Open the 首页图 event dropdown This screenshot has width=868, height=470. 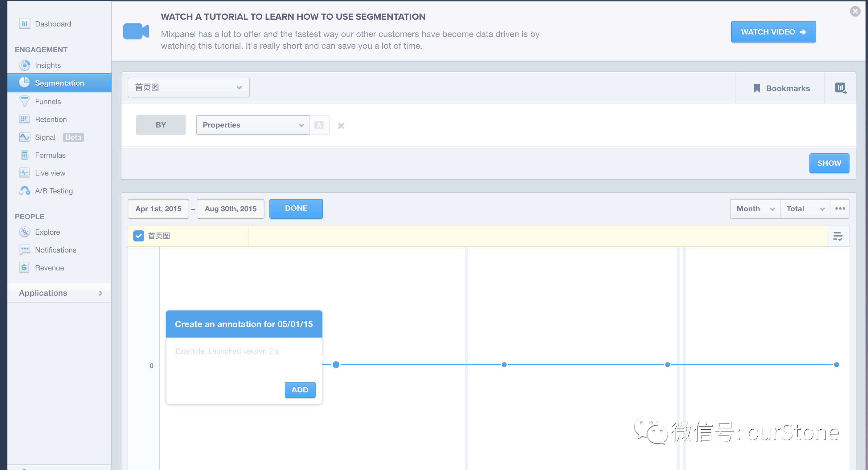coord(188,87)
